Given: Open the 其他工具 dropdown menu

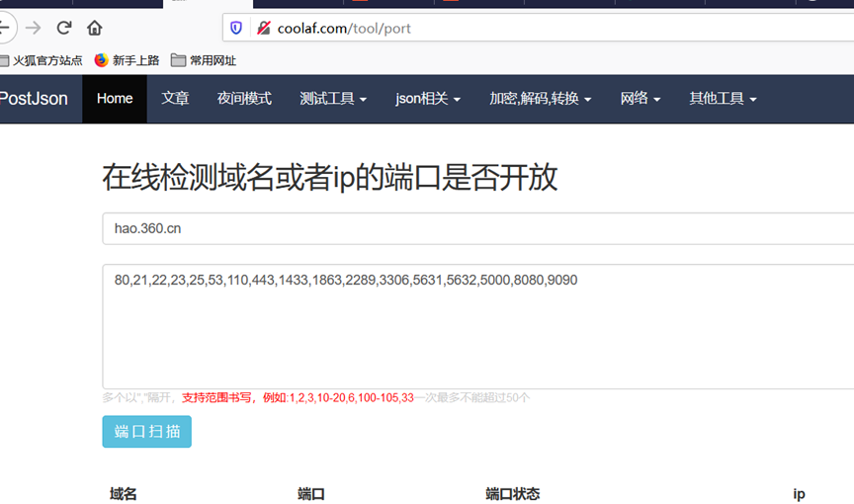Looking at the screenshot, I should (x=723, y=99).
